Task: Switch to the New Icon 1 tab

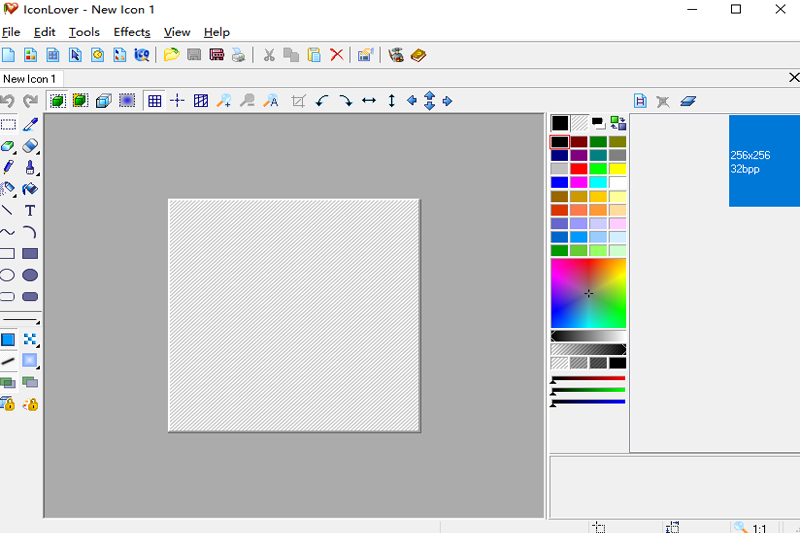Action: click(30, 79)
